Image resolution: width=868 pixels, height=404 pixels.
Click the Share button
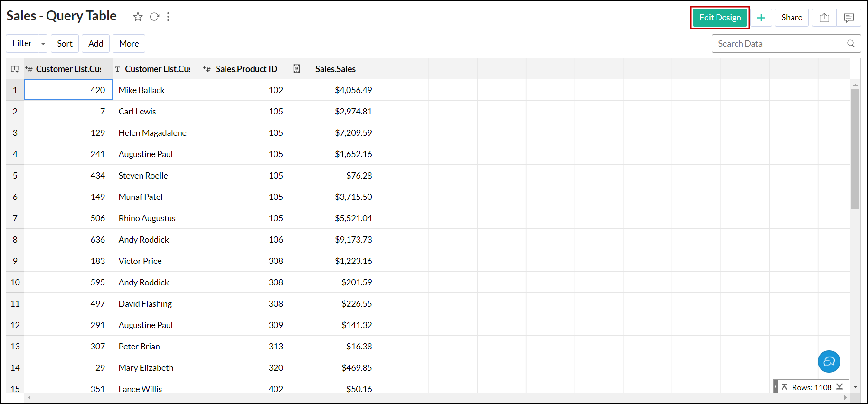pyautogui.click(x=792, y=18)
